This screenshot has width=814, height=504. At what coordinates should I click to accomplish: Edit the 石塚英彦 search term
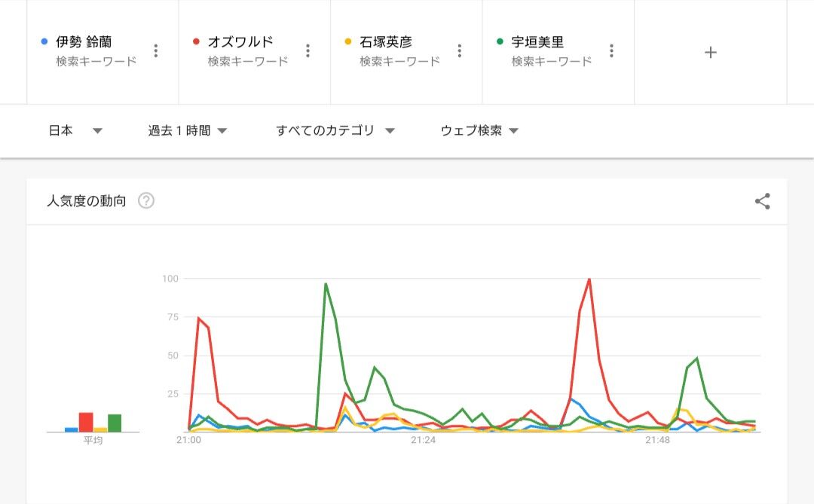tap(386, 42)
